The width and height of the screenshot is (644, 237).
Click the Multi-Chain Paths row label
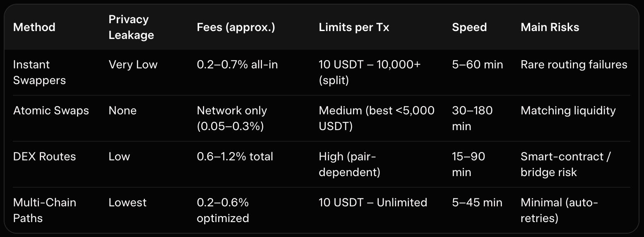45,210
